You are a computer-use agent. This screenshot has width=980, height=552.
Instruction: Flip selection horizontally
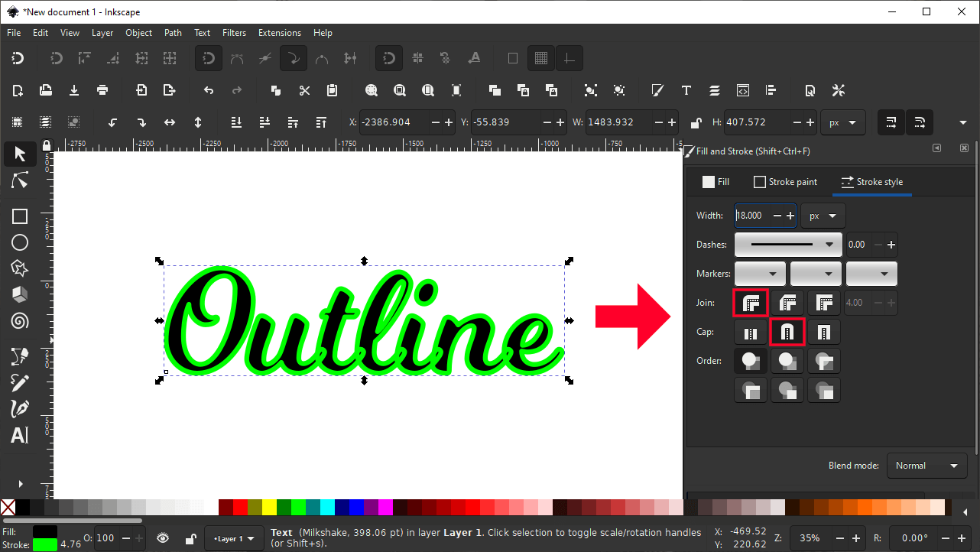(170, 122)
